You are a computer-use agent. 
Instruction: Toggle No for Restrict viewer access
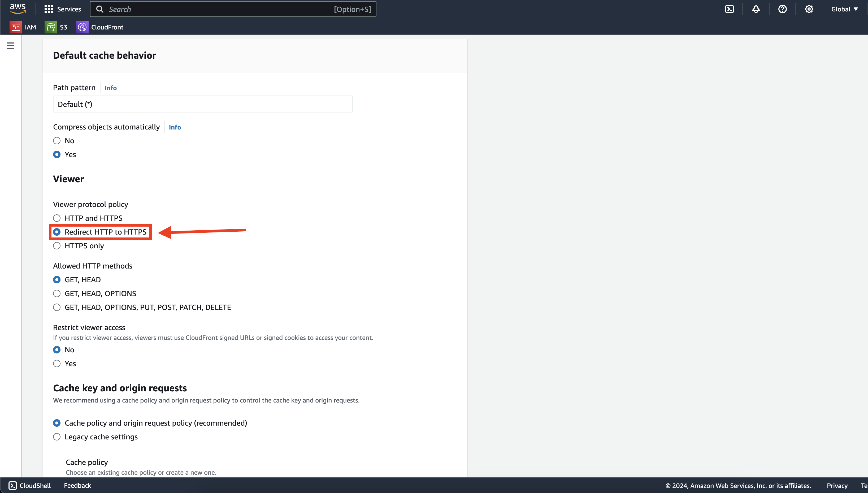57,349
